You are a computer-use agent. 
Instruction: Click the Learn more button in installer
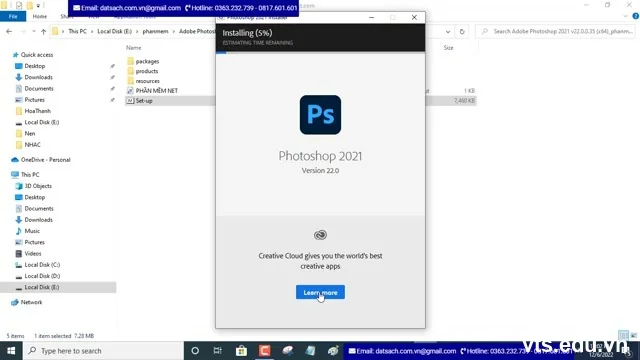coord(320,292)
